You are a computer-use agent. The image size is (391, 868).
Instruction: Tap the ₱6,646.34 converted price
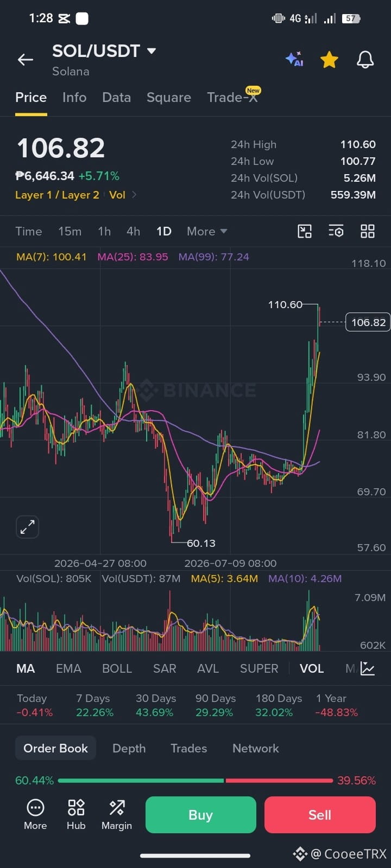[x=45, y=176]
